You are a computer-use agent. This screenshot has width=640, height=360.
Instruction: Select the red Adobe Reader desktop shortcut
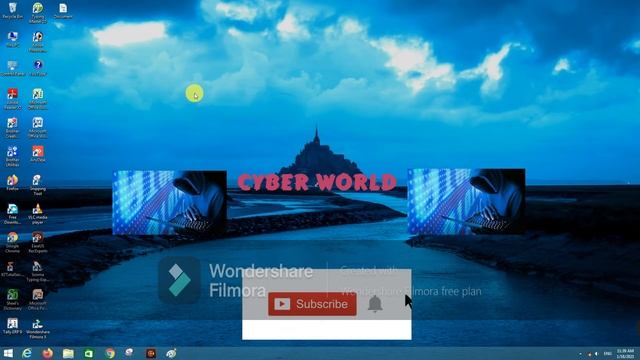tap(13, 98)
